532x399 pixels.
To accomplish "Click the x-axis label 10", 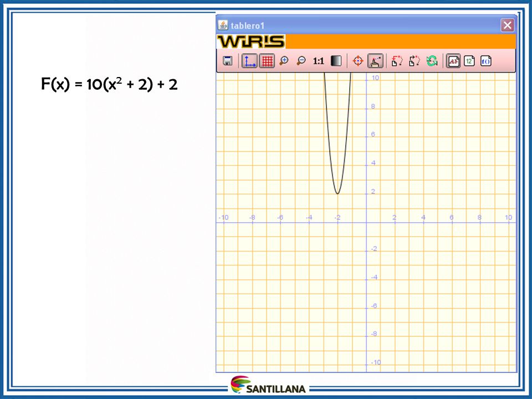I will [508, 217].
